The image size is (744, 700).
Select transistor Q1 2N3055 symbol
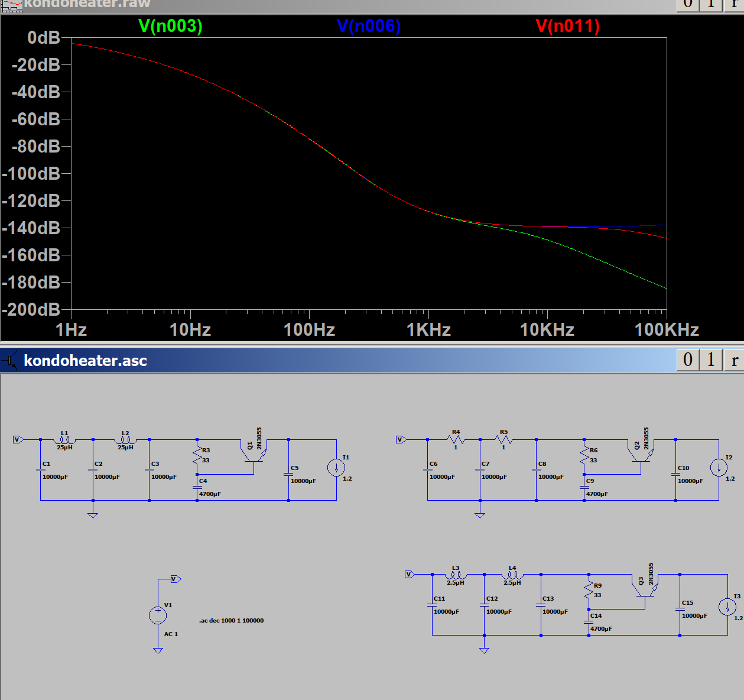pyautogui.click(x=255, y=452)
